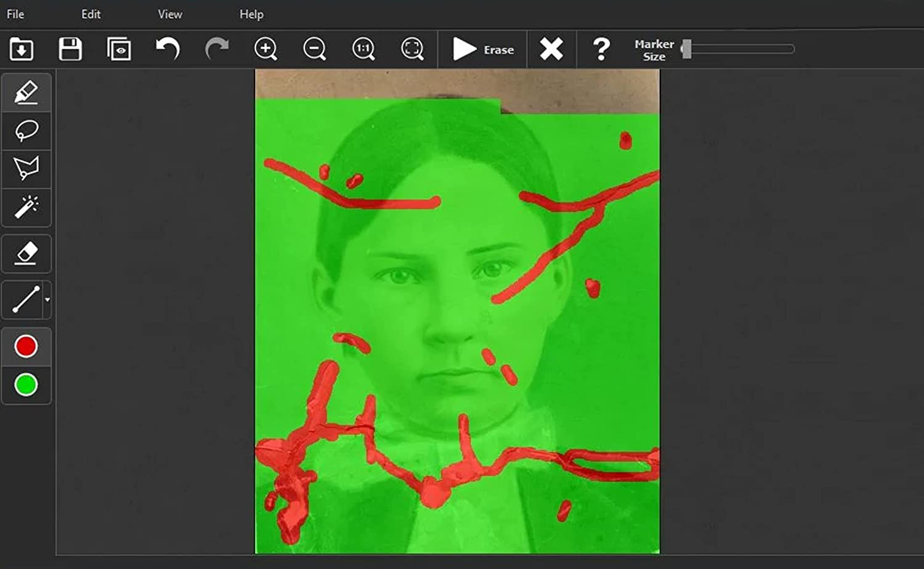Zoom in with the plus magnifier
Image resolution: width=924 pixels, height=569 pixels.
click(x=265, y=49)
